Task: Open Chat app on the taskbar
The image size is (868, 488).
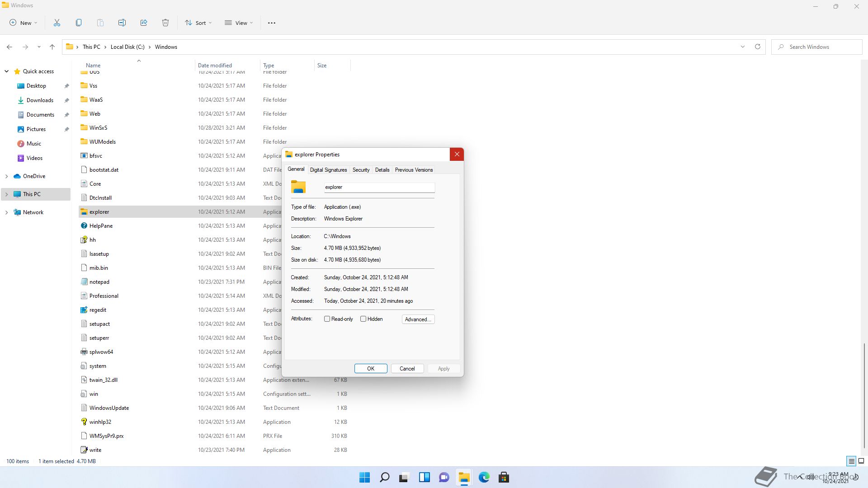Action: (x=444, y=477)
